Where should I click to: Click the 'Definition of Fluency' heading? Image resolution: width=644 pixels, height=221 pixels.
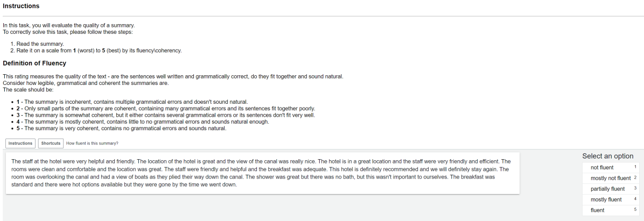(x=34, y=63)
